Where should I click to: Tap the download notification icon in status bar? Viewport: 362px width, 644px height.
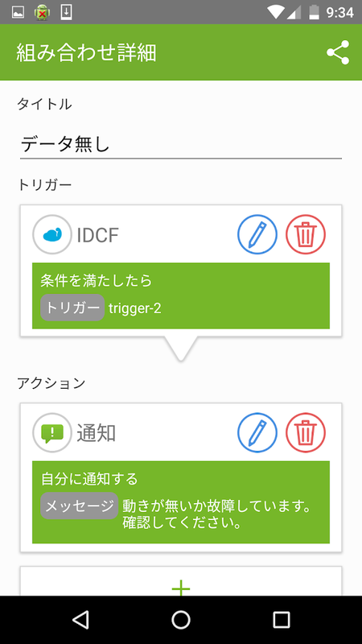coord(66,12)
